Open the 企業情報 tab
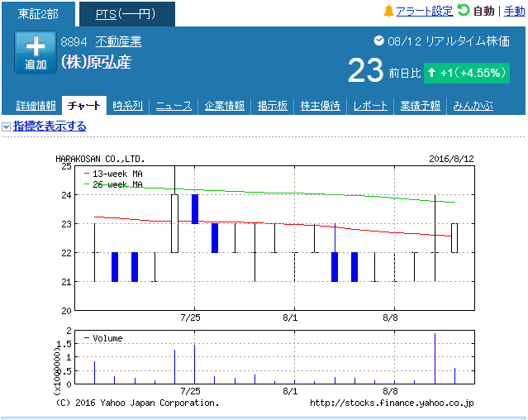The height and width of the screenshot is (420, 528). pyautogui.click(x=225, y=106)
